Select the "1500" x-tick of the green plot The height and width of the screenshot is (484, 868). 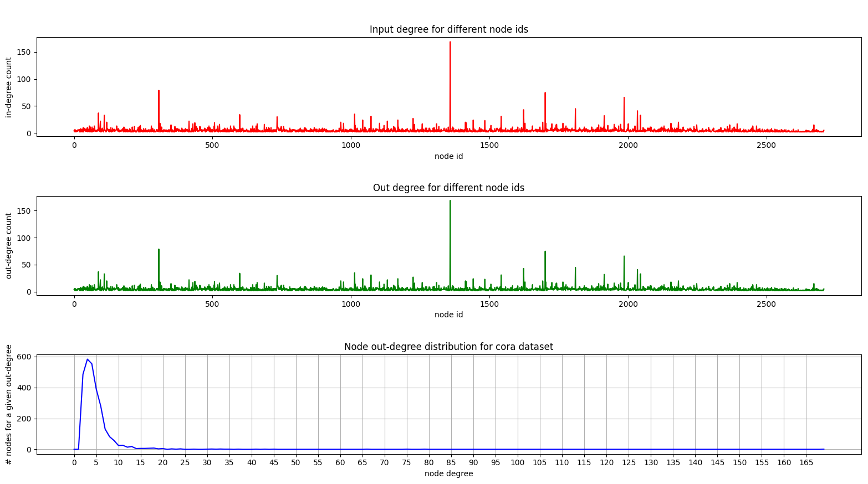pos(489,303)
